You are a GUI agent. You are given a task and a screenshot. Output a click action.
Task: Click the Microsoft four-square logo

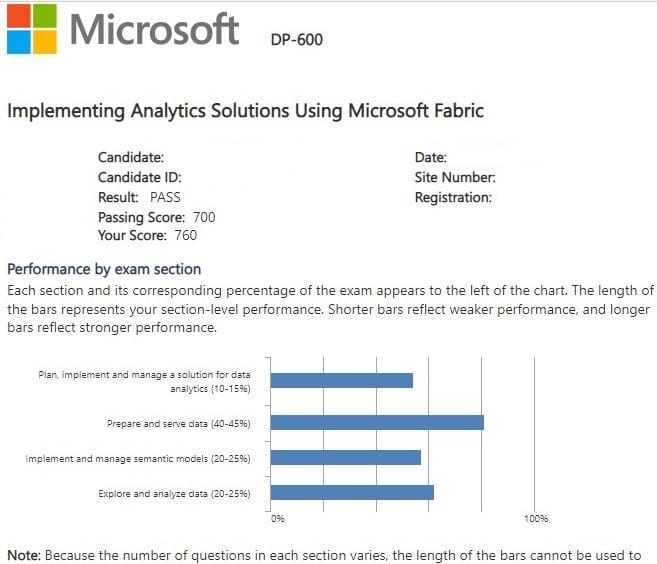30,28
